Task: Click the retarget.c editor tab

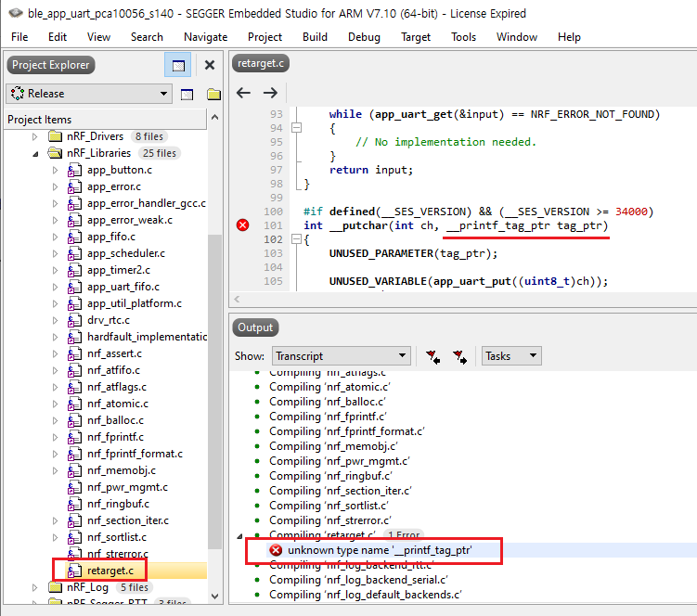Action: pos(261,63)
